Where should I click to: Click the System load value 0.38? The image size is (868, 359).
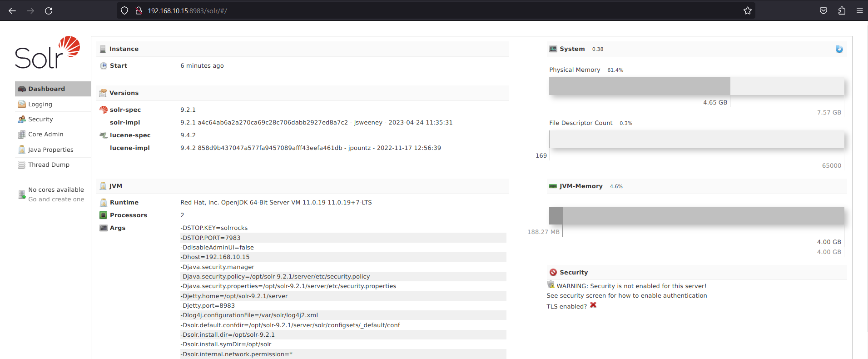[598, 49]
